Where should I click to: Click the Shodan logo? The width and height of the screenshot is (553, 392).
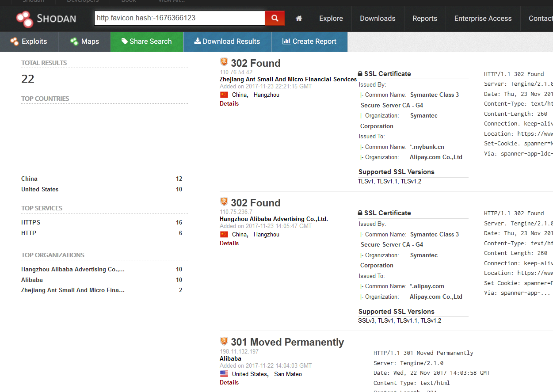46,19
